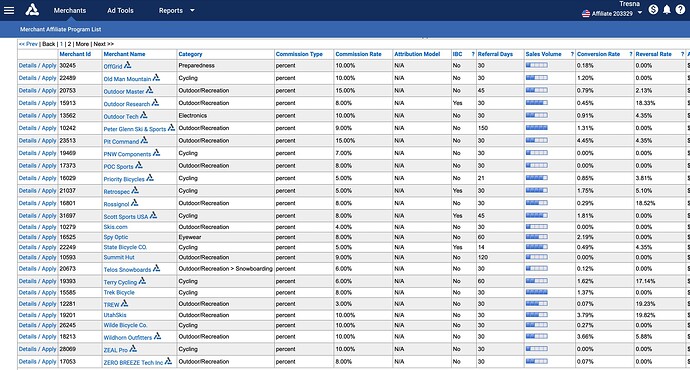Click the logo icon next to POC Sports
This screenshot has height=370, width=690.
click(139, 165)
